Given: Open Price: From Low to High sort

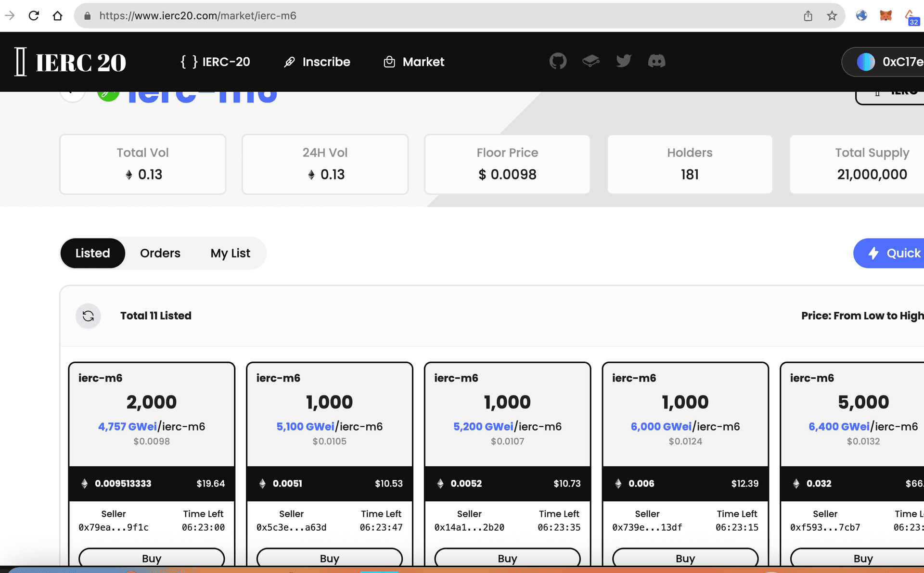Looking at the screenshot, I should (862, 316).
